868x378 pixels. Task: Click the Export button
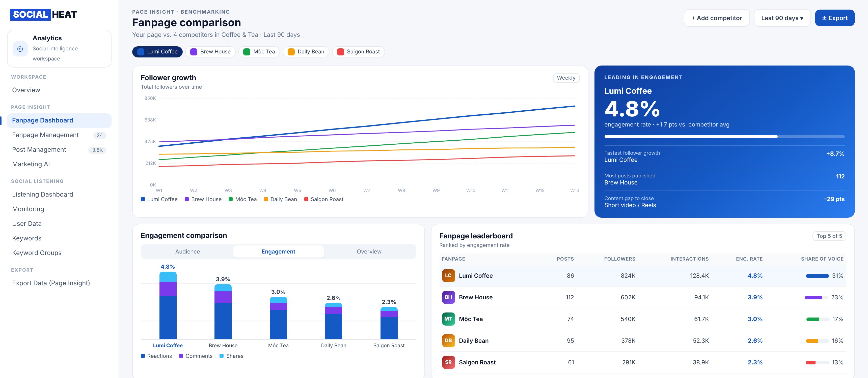[835, 18]
